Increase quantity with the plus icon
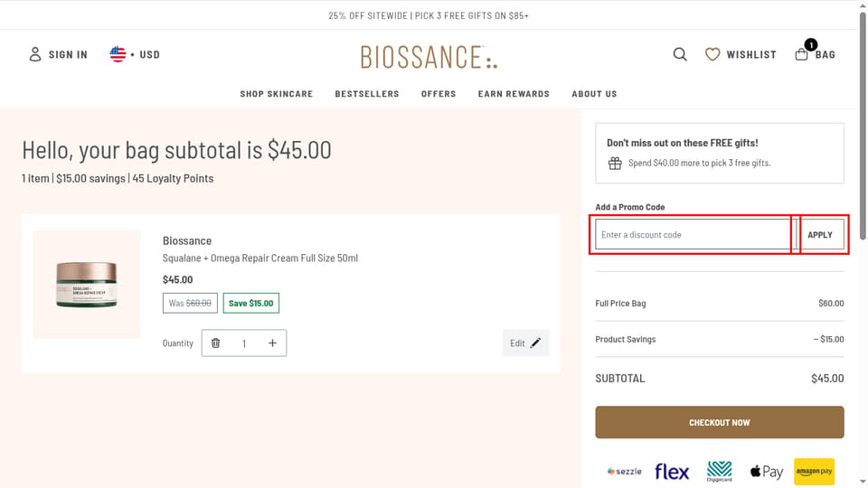 272,343
